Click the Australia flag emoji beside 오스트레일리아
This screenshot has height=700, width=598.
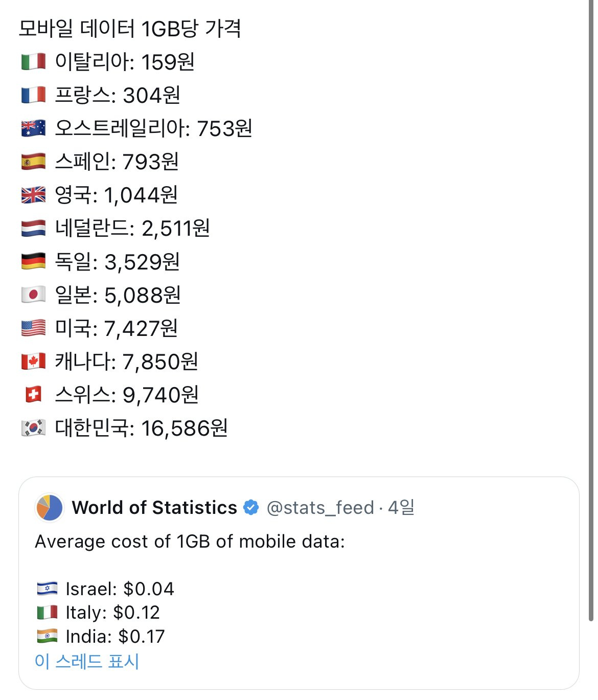(33, 128)
